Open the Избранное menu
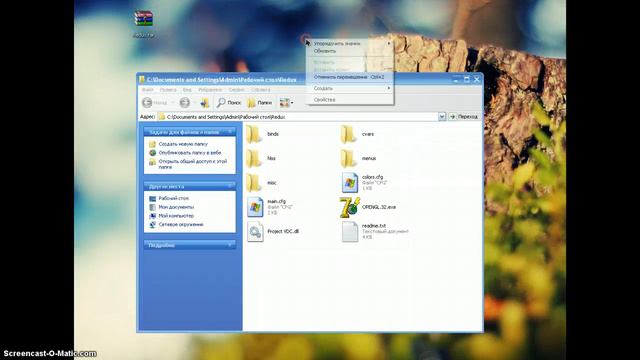 click(x=210, y=90)
